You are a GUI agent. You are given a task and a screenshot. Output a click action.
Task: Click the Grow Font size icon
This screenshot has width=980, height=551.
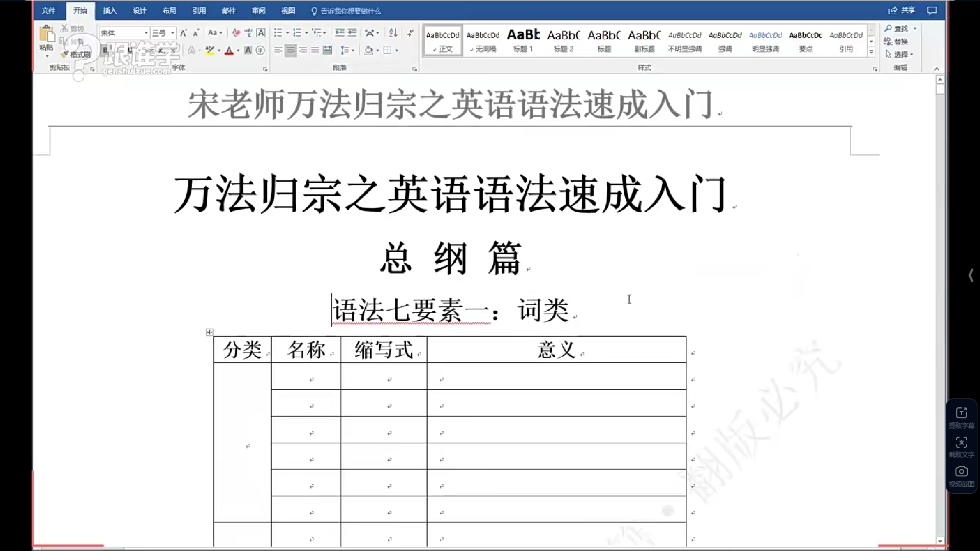[x=184, y=33]
